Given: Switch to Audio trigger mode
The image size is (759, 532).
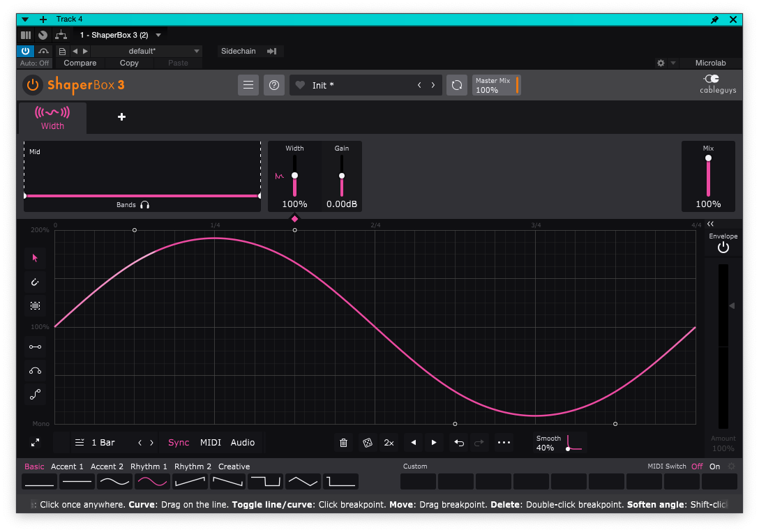Looking at the screenshot, I should (x=243, y=443).
